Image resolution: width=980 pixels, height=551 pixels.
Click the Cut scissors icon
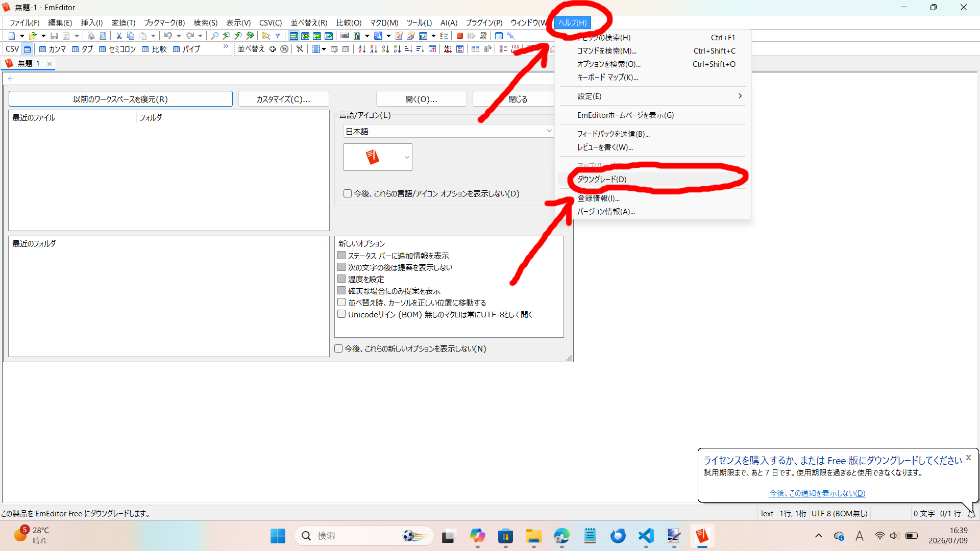click(x=119, y=36)
